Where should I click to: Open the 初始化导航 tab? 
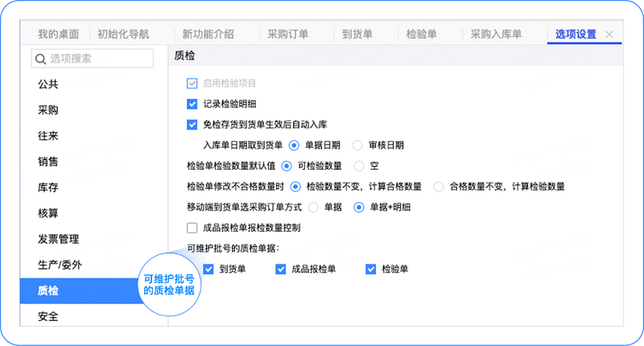coord(123,34)
